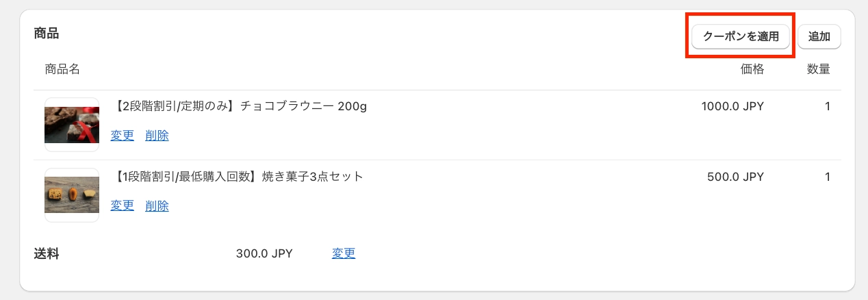Click the 数量 column header
868x300 pixels.
(x=818, y=68)
